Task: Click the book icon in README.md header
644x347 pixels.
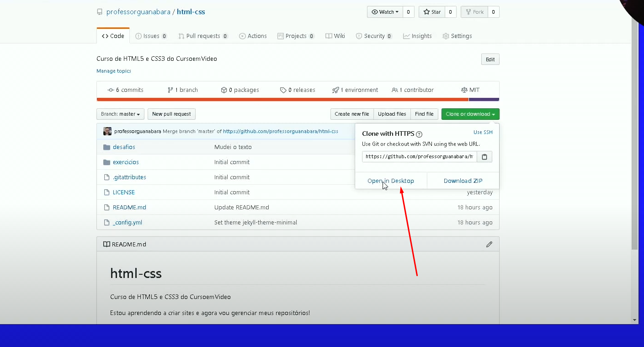Action: (x=106, y=244)
